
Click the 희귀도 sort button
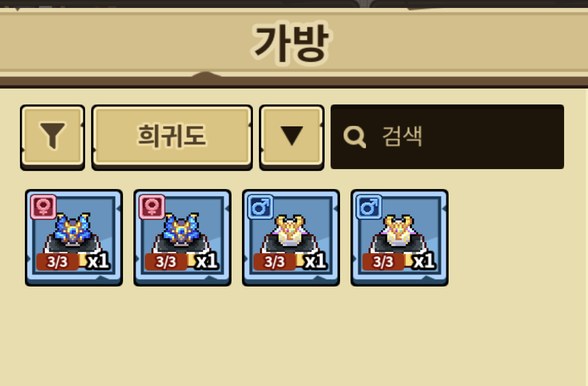pyautogui.click(x=172, y=137)
